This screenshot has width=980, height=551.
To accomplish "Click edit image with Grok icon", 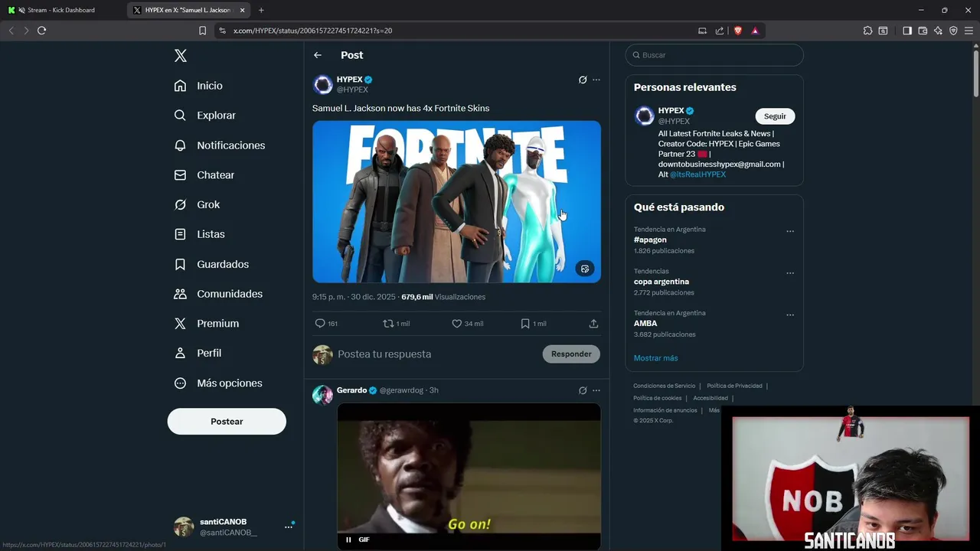I will 585,269.
